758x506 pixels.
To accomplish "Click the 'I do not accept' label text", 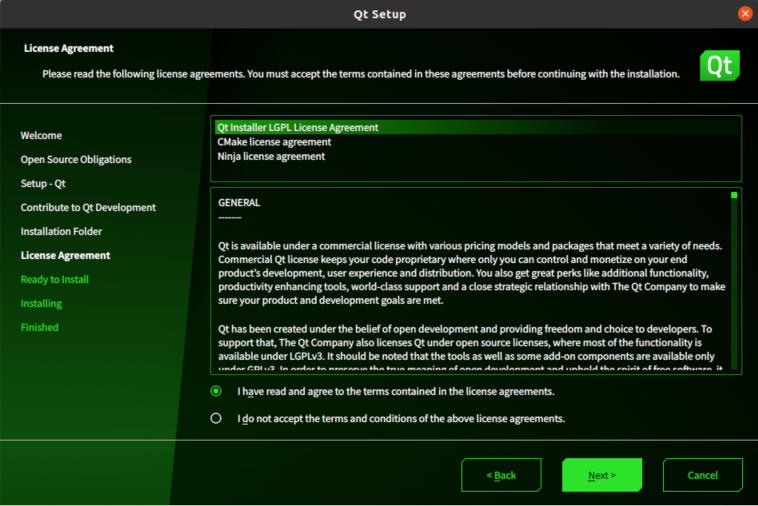I will coord(401,419).
